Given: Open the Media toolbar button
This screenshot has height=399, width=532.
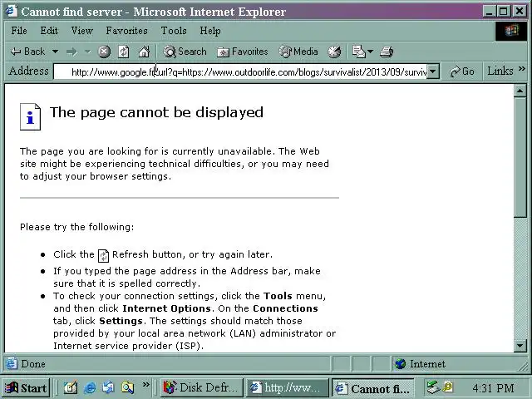Looking at the screenshot, I should [298, 52].
